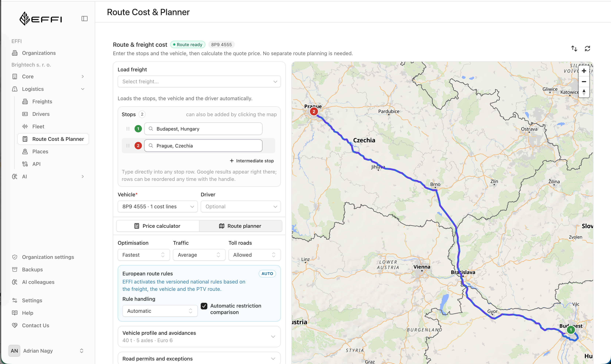
Task: Change Traffic setting Average
Action: (199, 255)
